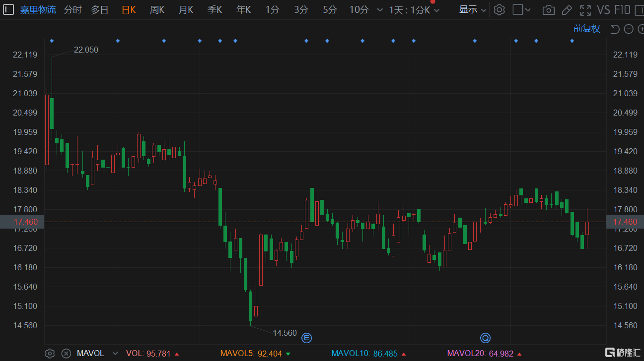Take a chart screenshot with camera icon
Viewport: 644px width, 361px height.
point(548,9)
